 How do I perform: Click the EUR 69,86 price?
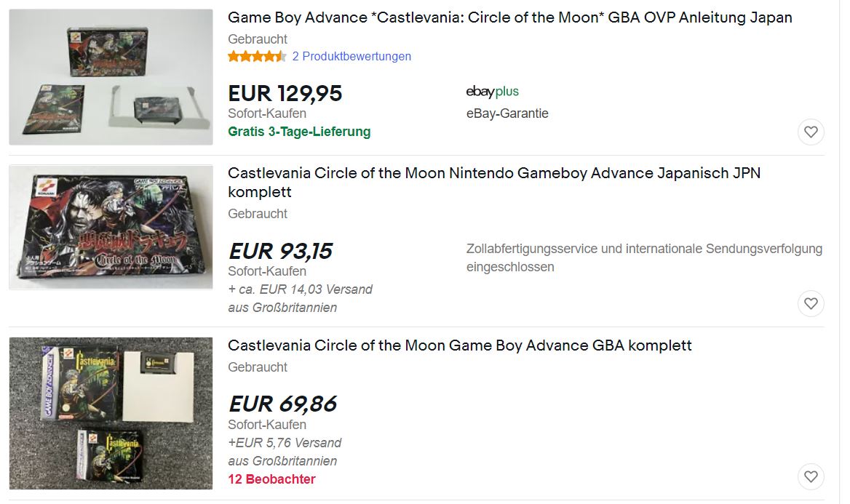282,404
